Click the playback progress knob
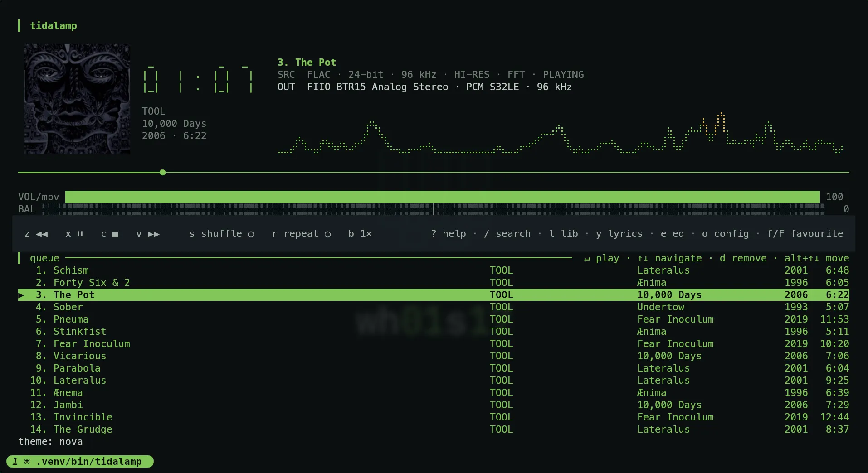The image size is (868, 473). click(163, 173)
